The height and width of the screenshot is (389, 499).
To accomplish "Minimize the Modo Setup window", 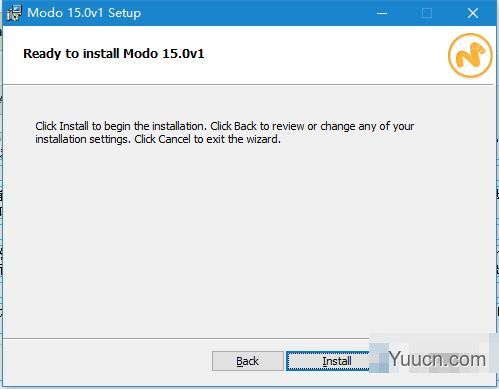I will click(x=382, y=13).
